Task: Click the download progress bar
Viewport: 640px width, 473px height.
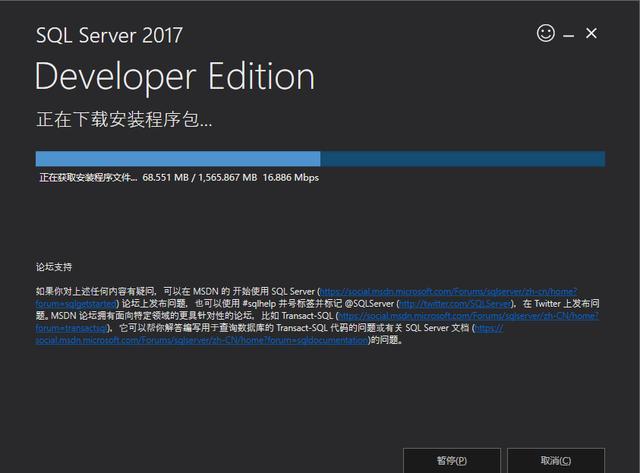Action: click(x=320, y=159)
